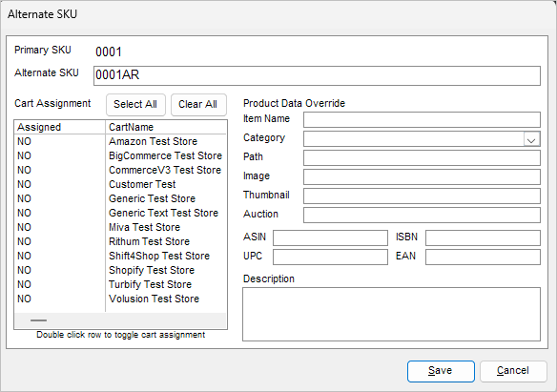
Task: Cancel the Alternate SKU dialog
Action: (513, 371)
